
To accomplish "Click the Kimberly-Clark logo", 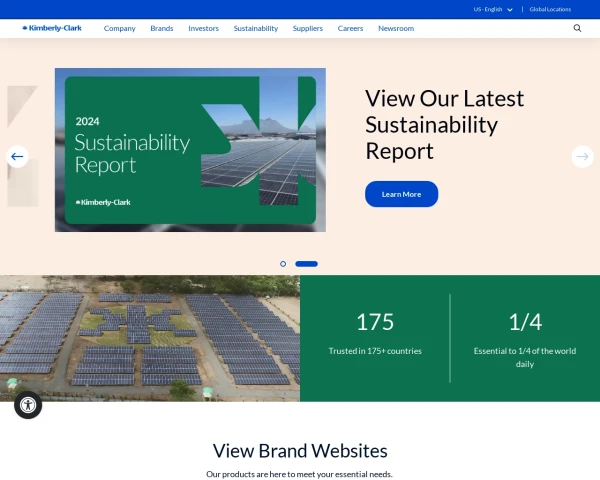I will [52, 28].
